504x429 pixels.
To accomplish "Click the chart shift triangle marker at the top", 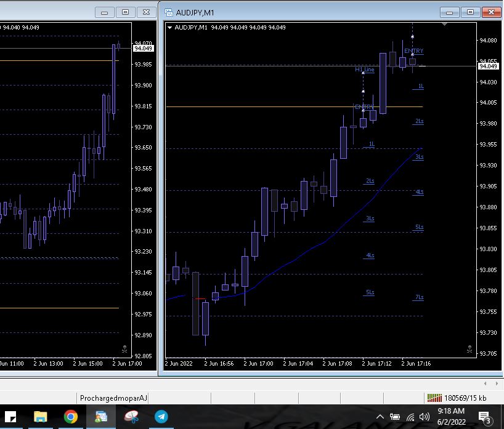I will 444,24.
